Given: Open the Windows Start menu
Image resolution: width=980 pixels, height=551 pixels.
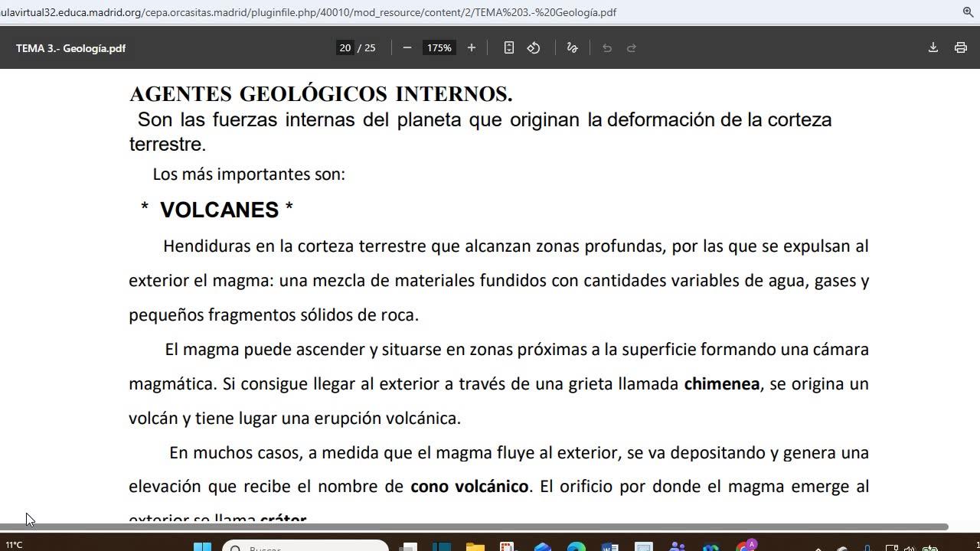Looking at the screenshot, I should pos(202,547).
